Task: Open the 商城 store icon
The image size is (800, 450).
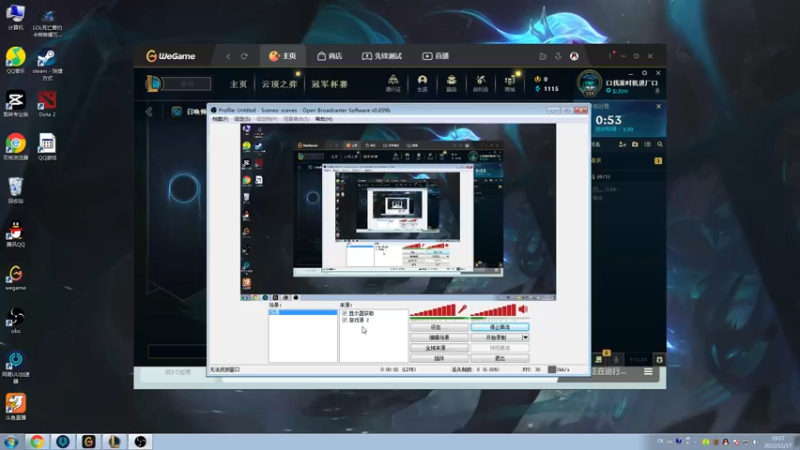Action: pos(510,83)
